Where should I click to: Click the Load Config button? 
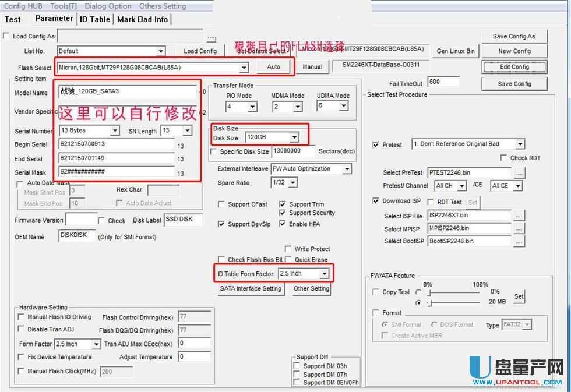pos(200,51)
